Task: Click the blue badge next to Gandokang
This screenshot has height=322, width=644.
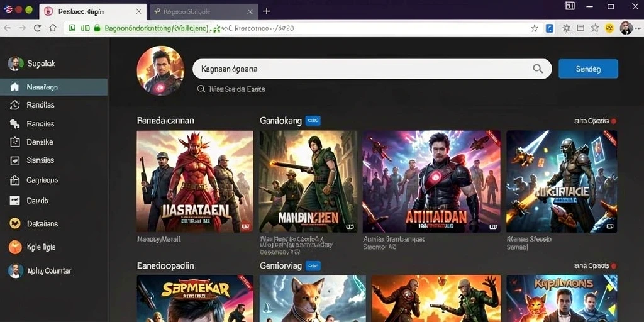Action: coord(313,121)
